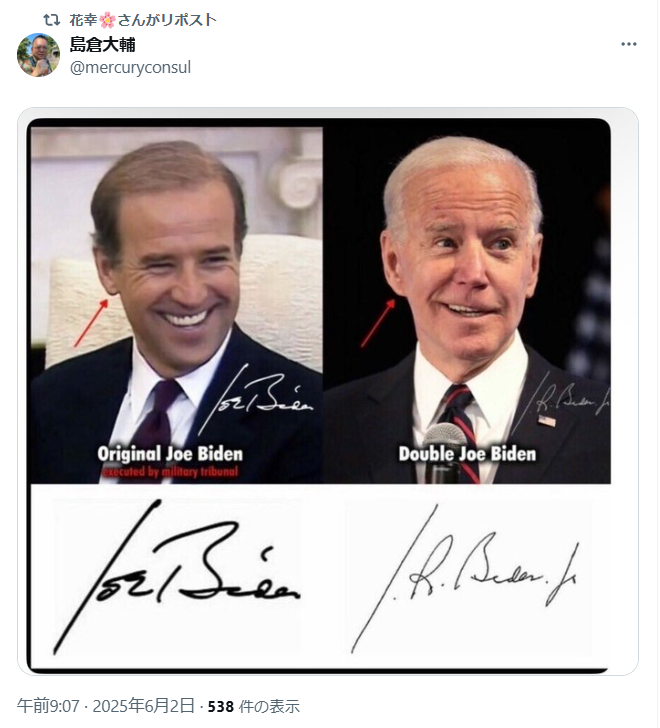
Task: Click the "Original Joe Biden" caption text
Action: [170, 454]
